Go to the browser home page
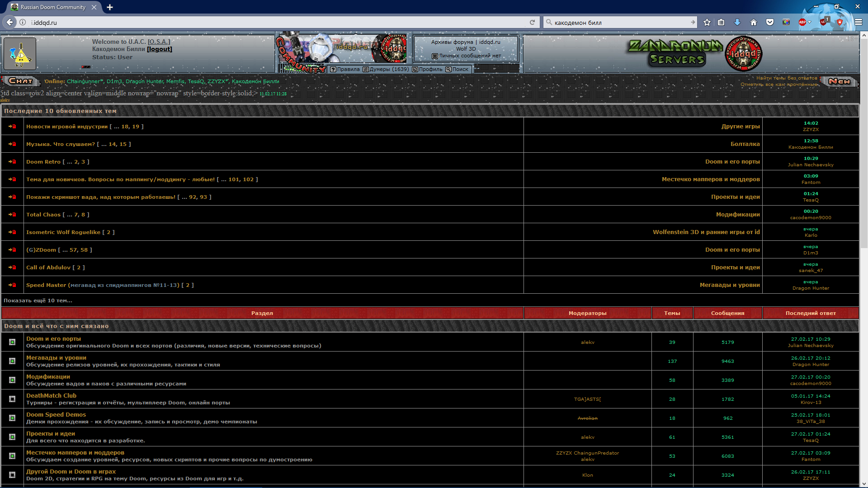Screen dimensions: 868x488 point(753,22)
